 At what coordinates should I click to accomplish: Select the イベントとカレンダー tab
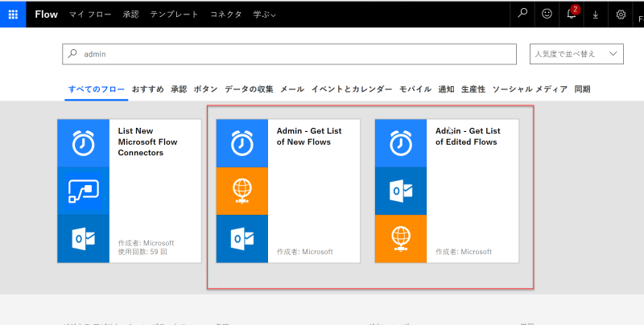click(x=352, y=89)
